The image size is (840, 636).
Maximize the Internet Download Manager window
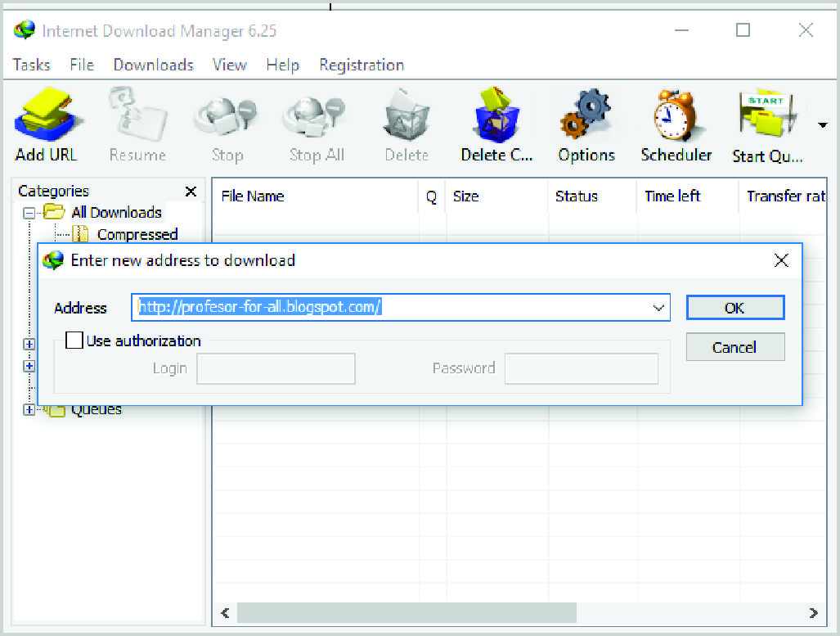pyautogui.click(x=743, y=30)
